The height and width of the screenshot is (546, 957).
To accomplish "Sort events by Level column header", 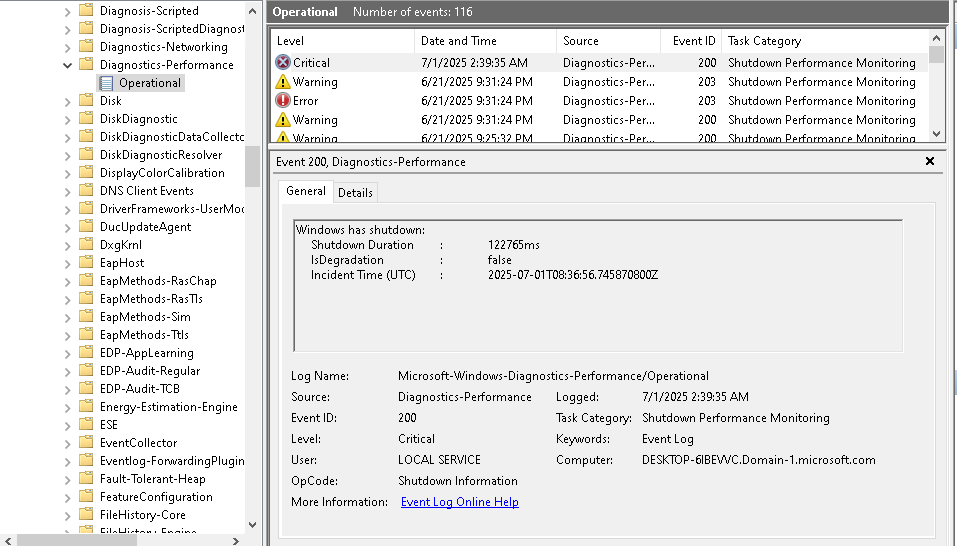I will [x=342, y=41].
